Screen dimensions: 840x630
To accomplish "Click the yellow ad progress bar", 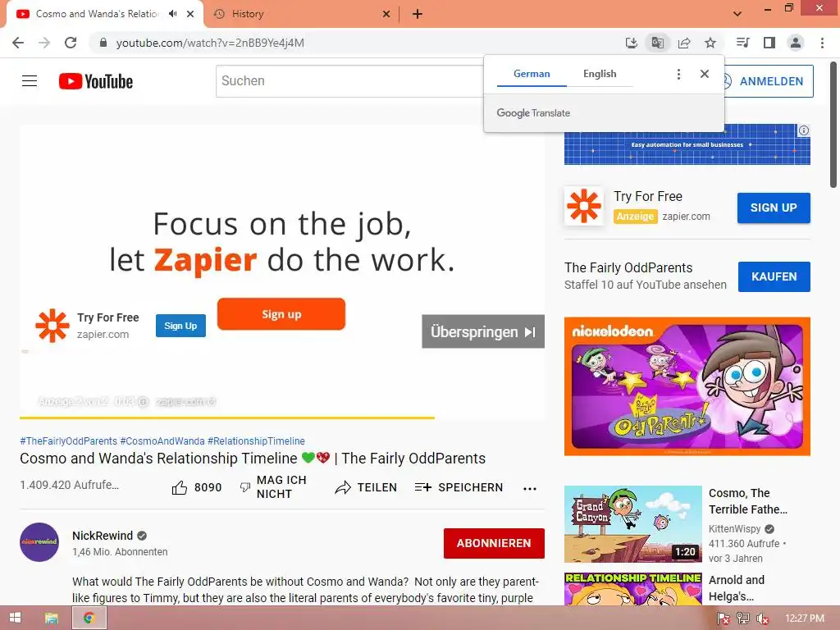I will [x=227, y=418].
